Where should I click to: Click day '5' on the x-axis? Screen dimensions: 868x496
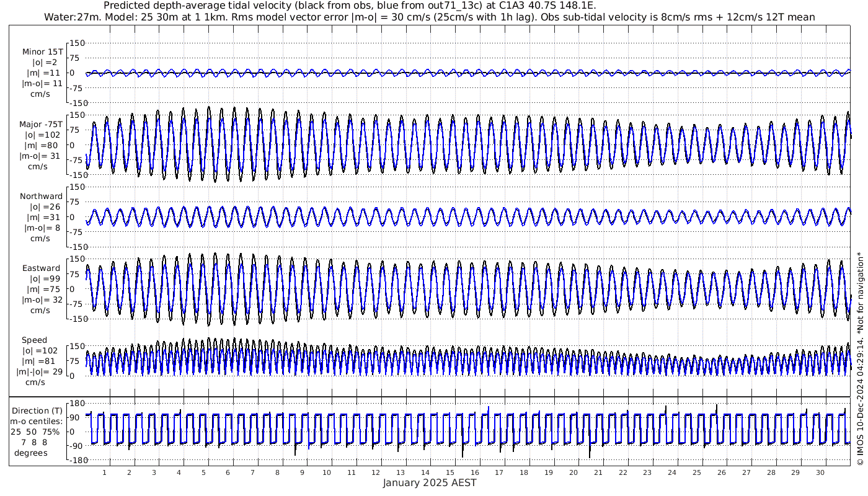203,472
